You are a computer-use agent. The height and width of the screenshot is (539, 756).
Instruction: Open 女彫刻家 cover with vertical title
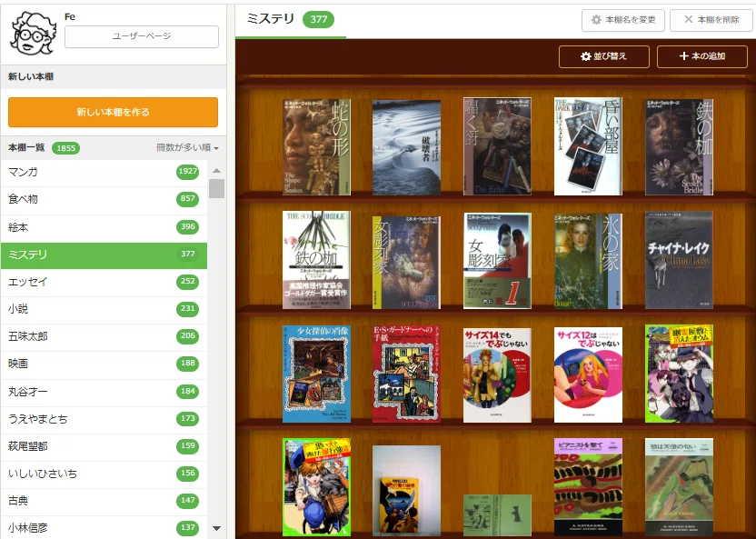click(x=406, y=263)
